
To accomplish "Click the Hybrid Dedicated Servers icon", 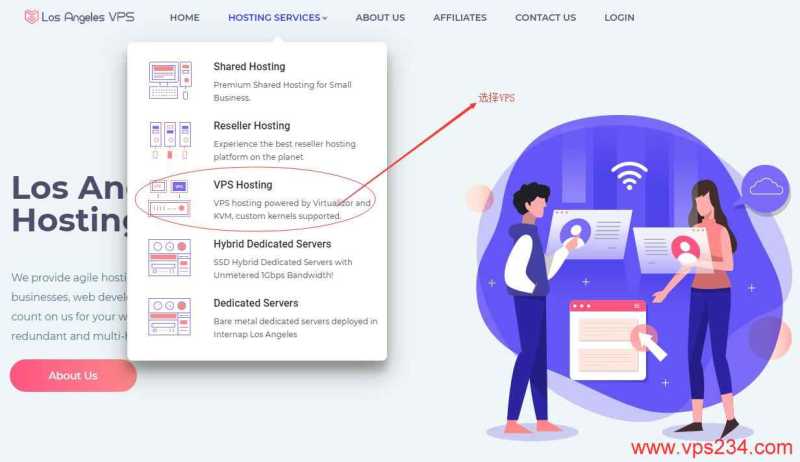I will [169, 258].
